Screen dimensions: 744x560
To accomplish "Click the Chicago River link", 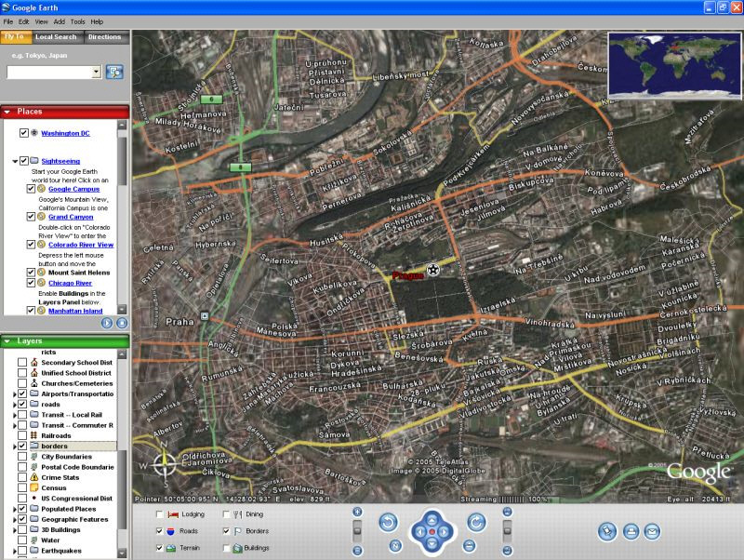I will 71,283.
